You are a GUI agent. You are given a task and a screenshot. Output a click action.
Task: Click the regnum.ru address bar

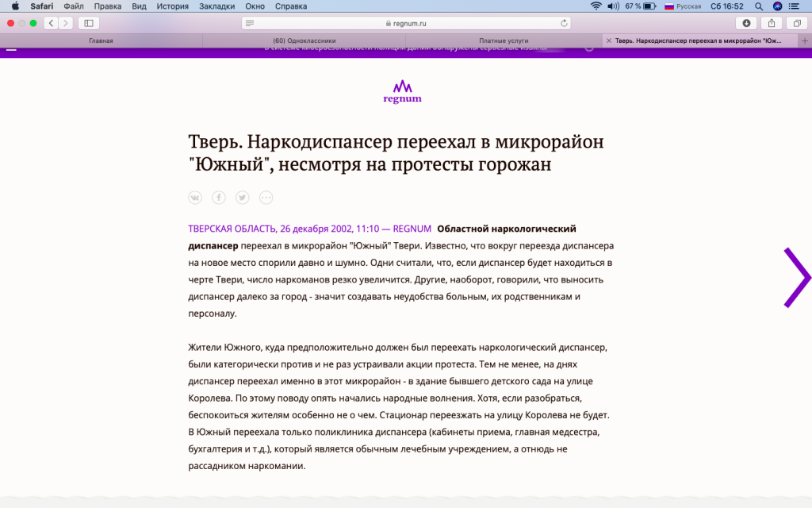pyautogui.click(x=406, y=23)
